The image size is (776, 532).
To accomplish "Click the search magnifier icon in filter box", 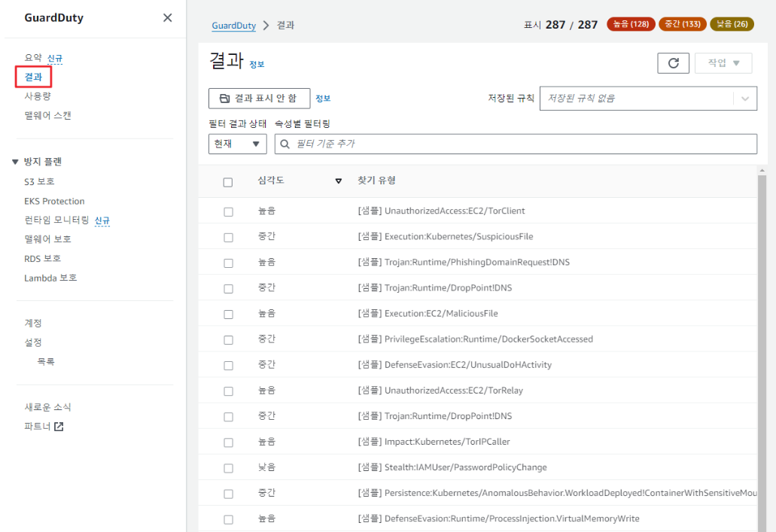I will coord(285,144).
